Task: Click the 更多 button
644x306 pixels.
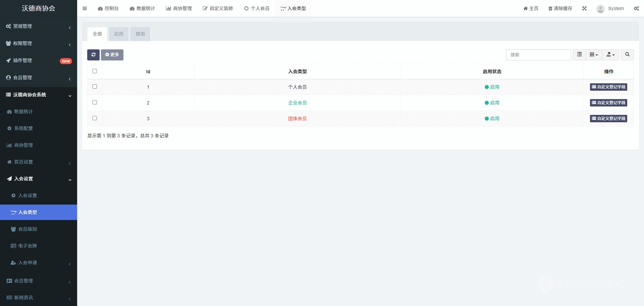Action: [x=112, y=55]
